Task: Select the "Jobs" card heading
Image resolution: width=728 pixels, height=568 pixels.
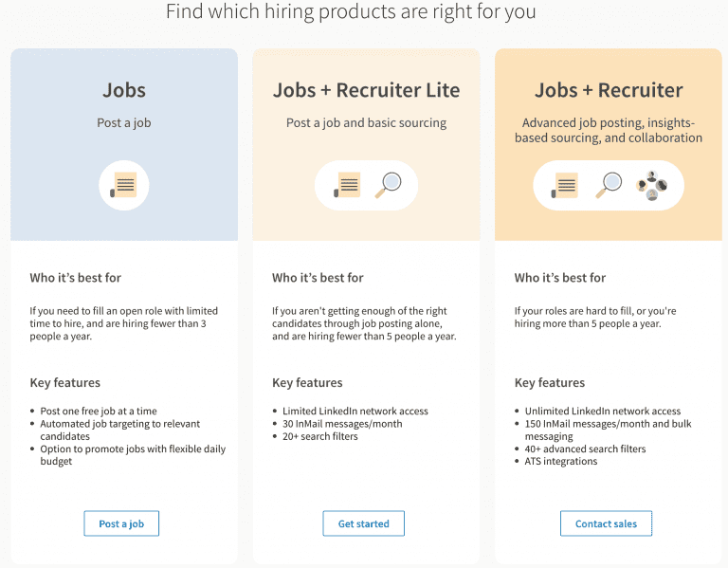Action: pyautogui.click(x=124, y=91)
